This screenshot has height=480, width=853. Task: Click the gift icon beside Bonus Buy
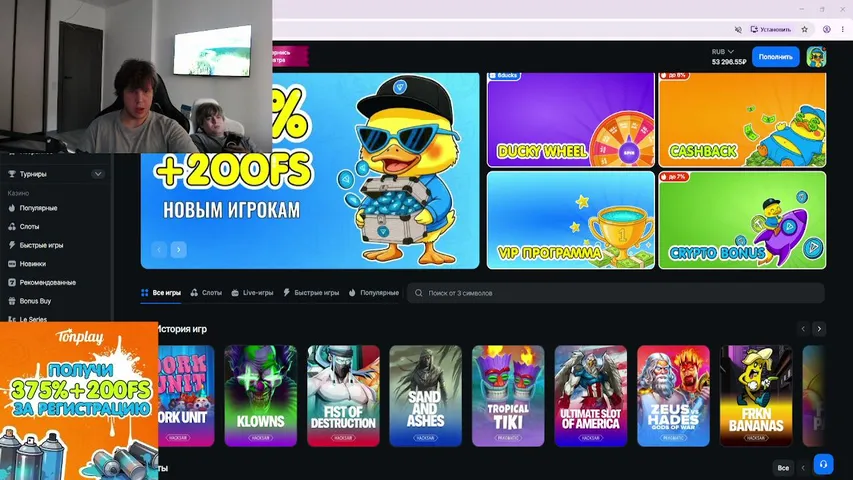point(12,300)
